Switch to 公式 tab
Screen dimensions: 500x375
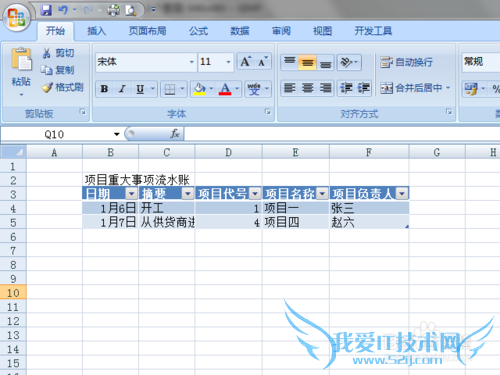(198, 31)
